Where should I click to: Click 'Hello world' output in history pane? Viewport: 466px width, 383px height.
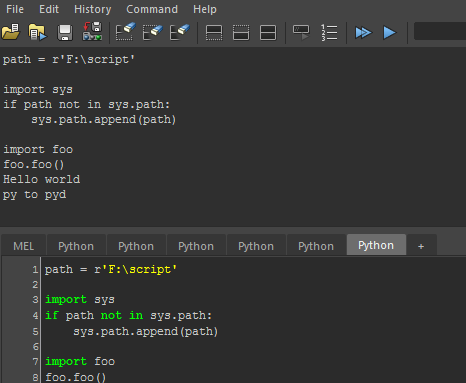(42, 179)
